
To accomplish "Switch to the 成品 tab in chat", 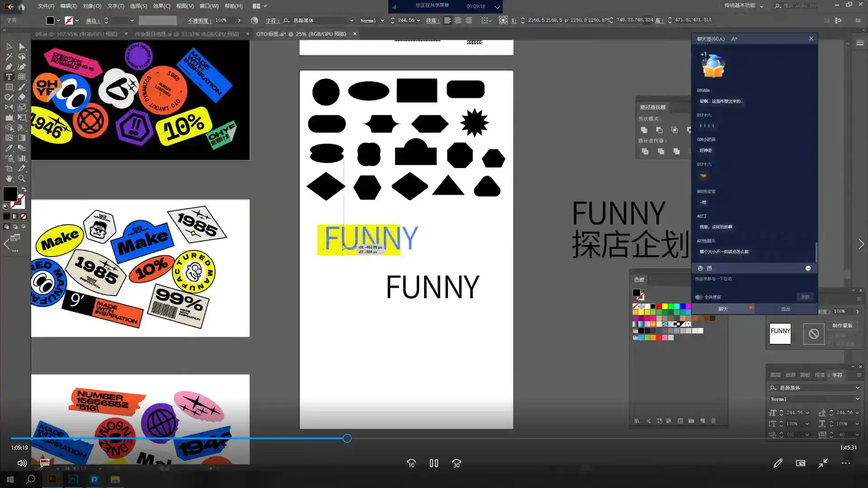I will [785, 309].
